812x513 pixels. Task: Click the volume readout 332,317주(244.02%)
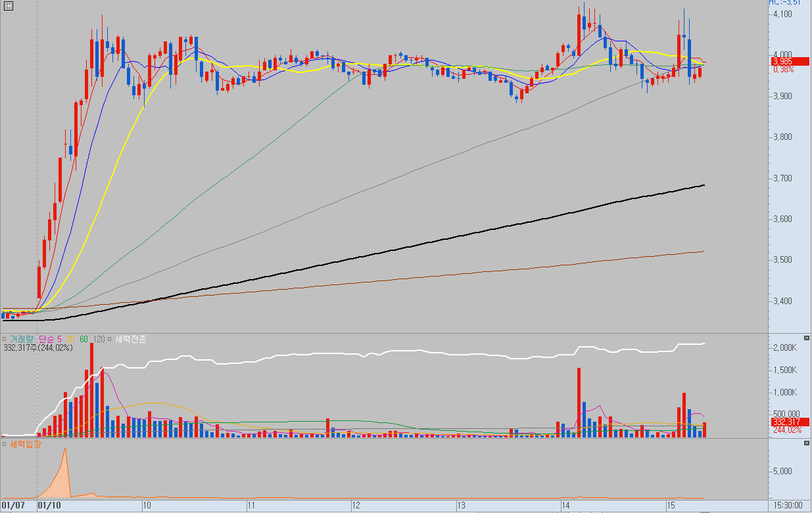pyautogui.click(x=37, y=347)
